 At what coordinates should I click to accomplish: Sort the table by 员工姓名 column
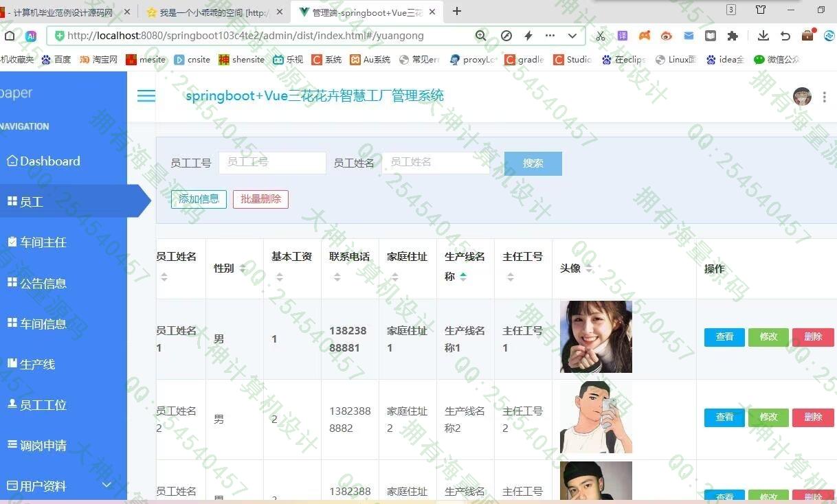[164, 277]
